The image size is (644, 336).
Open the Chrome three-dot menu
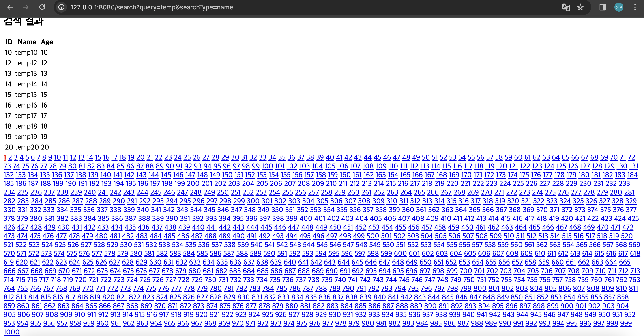coord(635,7)
